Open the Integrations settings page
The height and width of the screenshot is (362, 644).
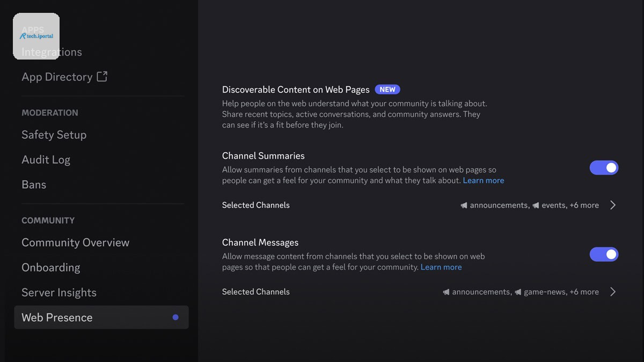52,52
